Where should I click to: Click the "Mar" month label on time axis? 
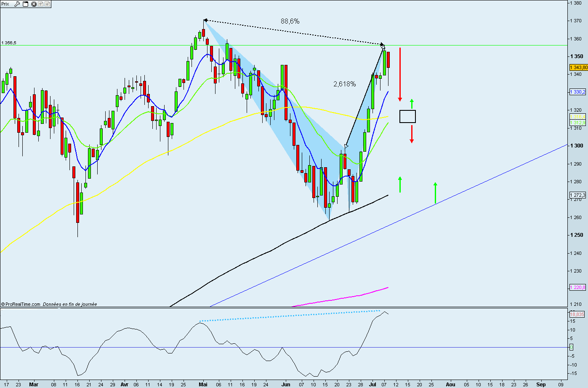tap(34, 384)
